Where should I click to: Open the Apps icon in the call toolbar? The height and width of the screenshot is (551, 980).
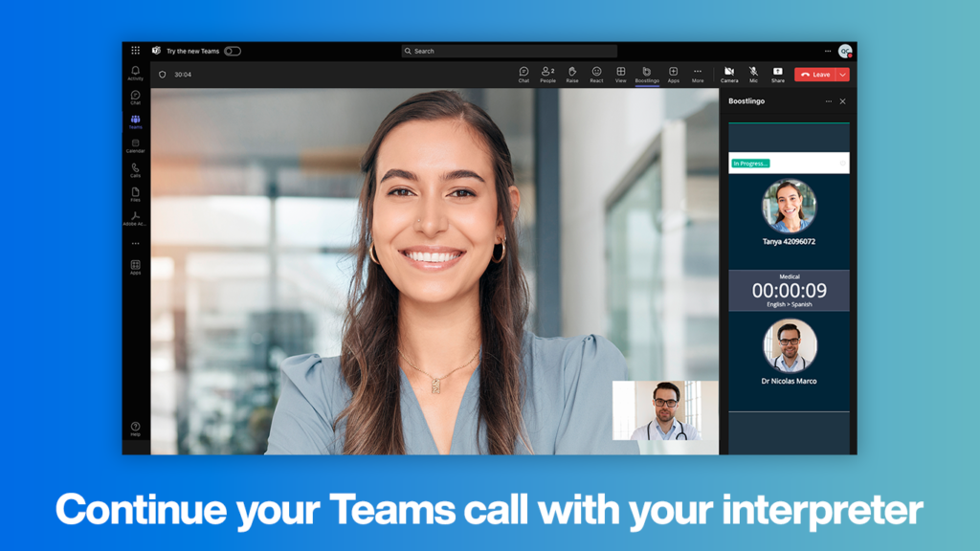click(x=674, y=73)
